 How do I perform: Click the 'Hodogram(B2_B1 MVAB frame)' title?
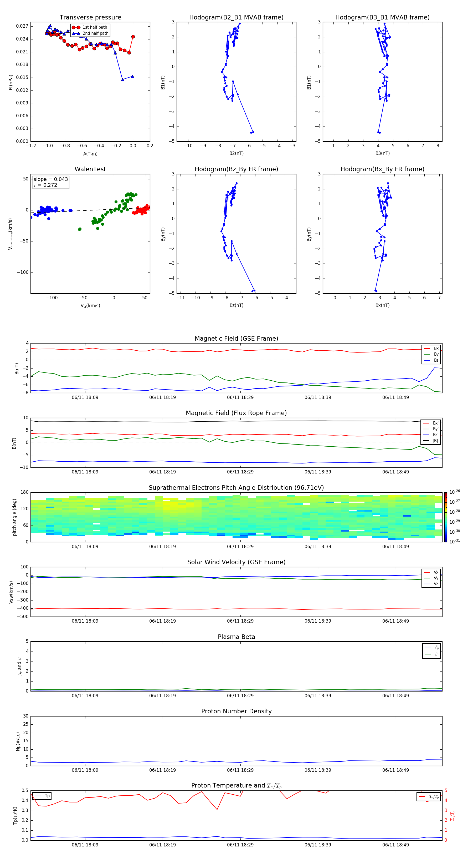(x=236, y=18)
